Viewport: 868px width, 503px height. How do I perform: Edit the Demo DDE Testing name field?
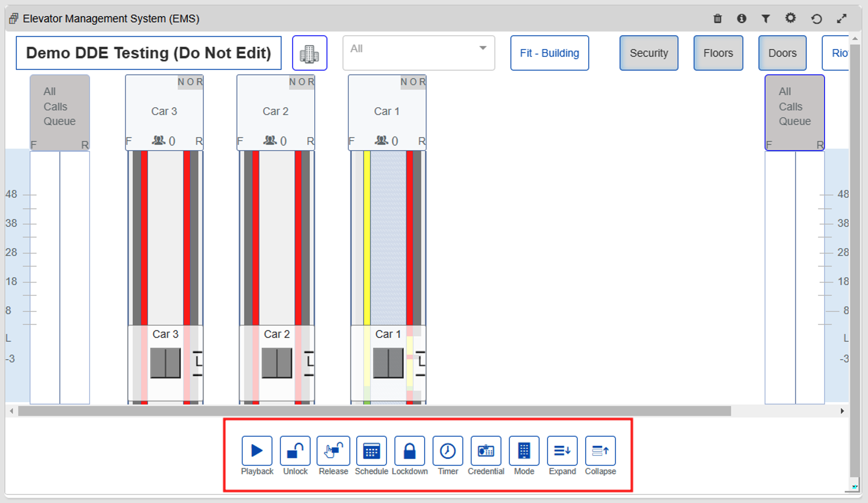(x=149, y=53)
